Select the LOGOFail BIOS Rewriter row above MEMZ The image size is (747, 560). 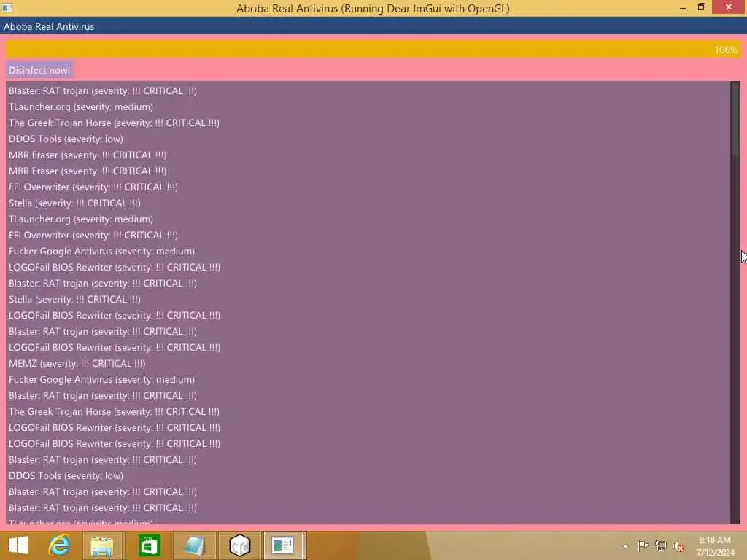[x=115, y=348]
